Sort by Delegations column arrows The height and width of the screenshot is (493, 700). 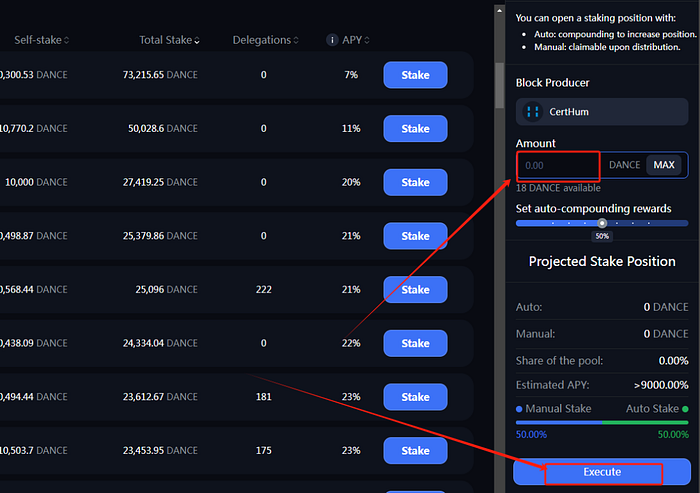tap(296, 40)
